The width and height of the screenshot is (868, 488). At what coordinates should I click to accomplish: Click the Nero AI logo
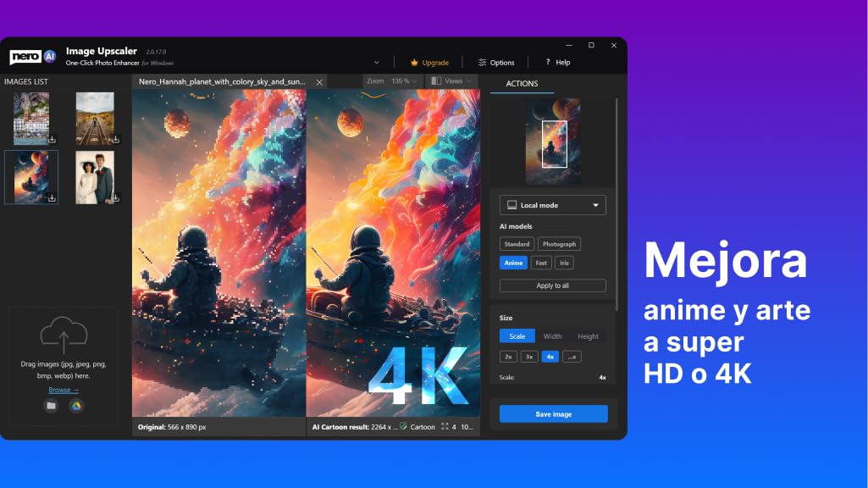pos(33,56)
